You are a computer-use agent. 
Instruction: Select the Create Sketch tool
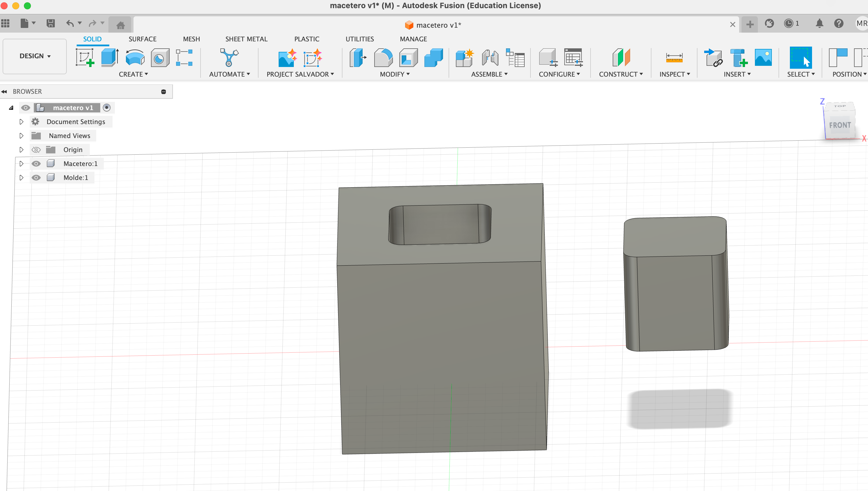point(85,58)
